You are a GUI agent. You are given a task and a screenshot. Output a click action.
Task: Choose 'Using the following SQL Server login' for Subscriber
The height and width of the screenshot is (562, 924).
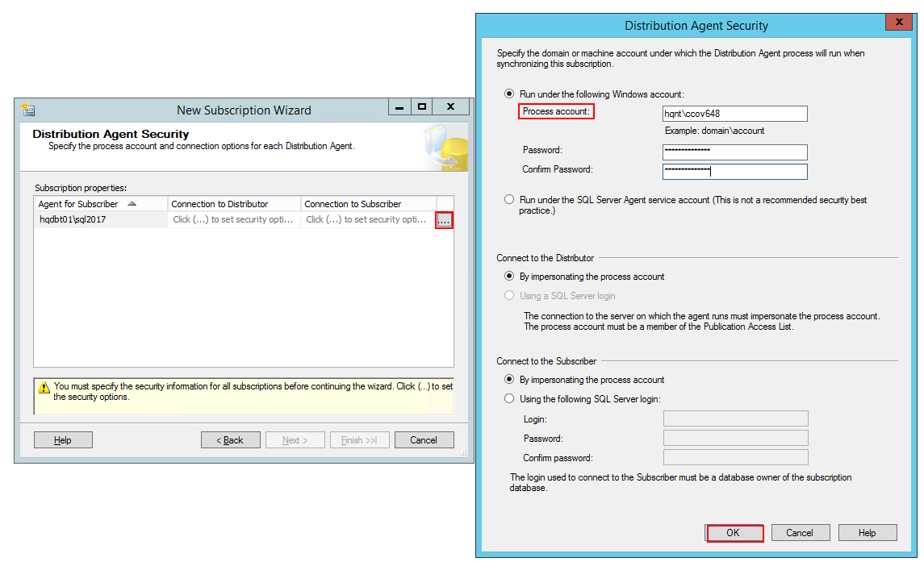point(509,398)
